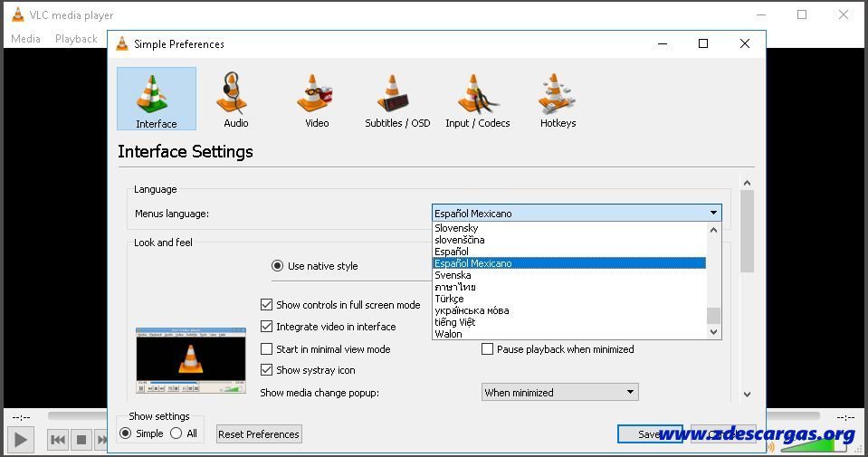The width and height of the screenshot is (868, 457).
Task: Open the Subtitles / OSD preferences category
Action: pos(397,100)
